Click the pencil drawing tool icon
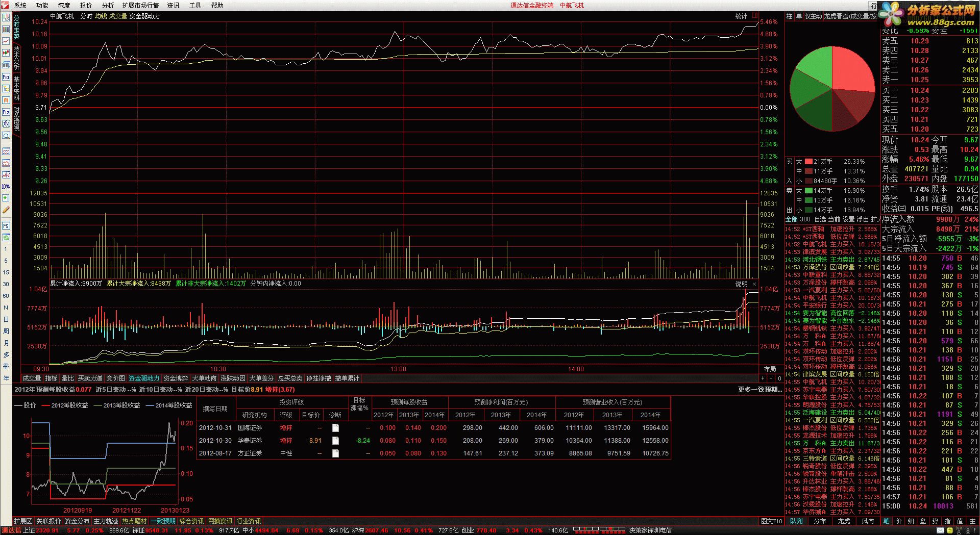The height and width of the screenshot is (535, 980). click(6, 210)
